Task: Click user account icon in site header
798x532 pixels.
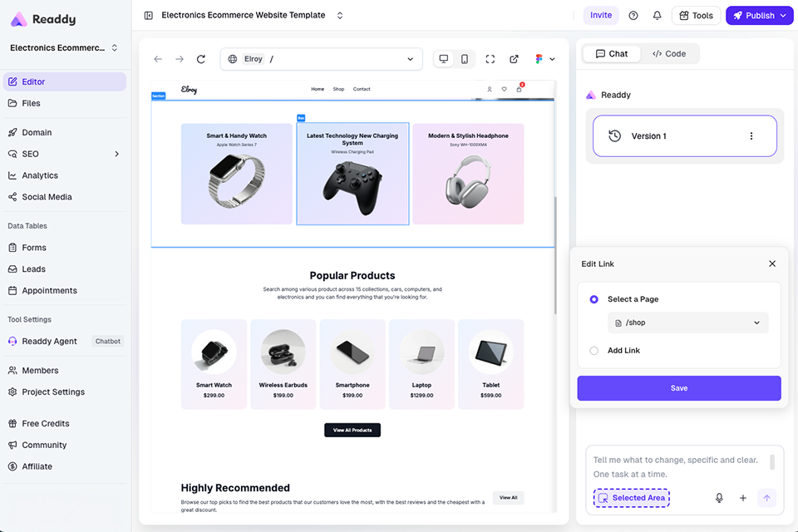Action: pyautogui.click(x=490, y=89)
